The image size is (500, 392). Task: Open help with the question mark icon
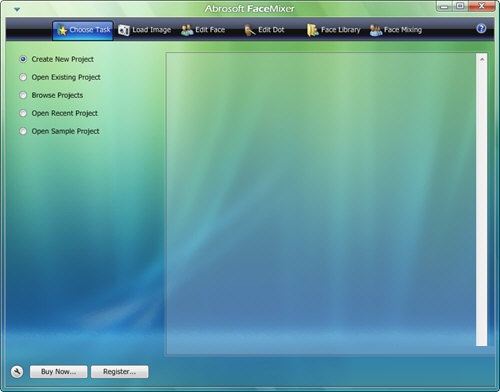coord(481,29)
